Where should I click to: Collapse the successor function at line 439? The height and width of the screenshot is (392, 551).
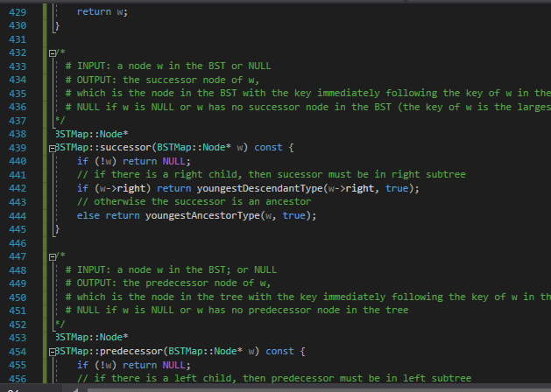click(x=52, y=149)
